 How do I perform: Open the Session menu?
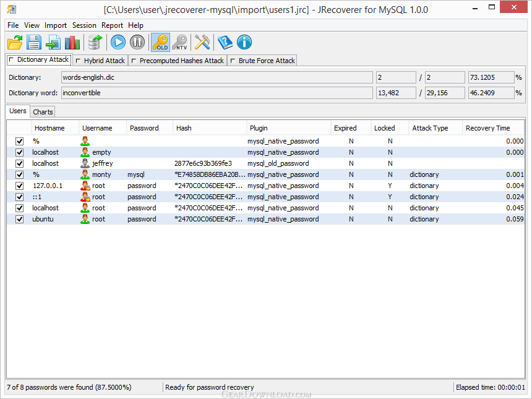point(84,25)
